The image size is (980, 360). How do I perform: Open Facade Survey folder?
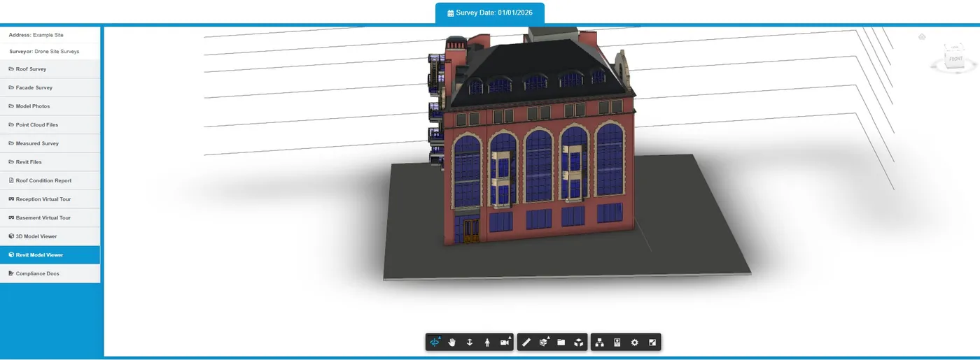pos(50,87)
